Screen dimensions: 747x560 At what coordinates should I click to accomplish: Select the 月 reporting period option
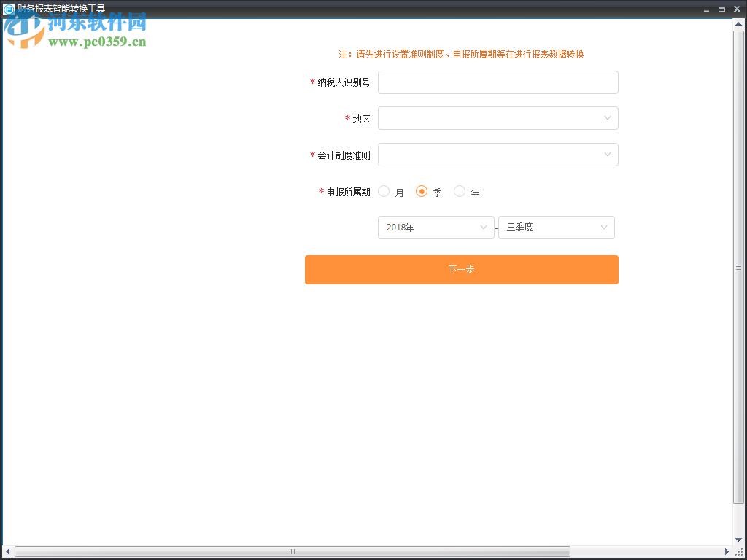[384, 191]
